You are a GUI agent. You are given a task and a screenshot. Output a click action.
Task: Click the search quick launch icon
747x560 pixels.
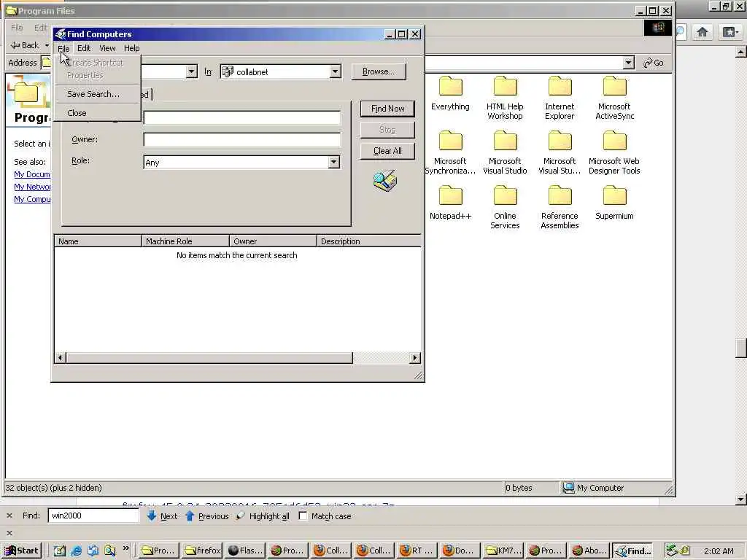click(109, 551)
